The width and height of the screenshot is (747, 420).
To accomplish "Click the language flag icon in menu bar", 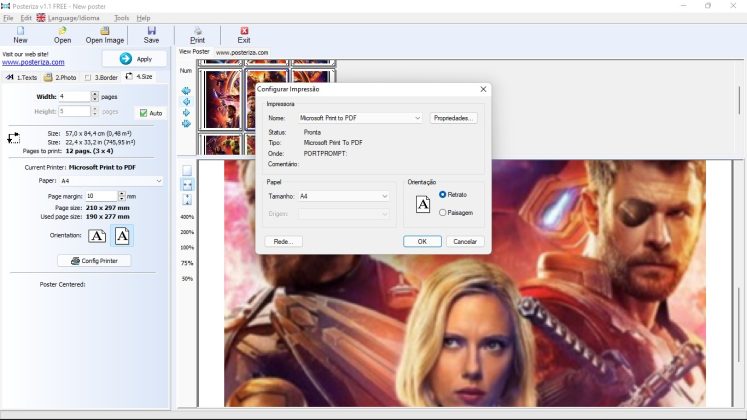I will 41,18.
